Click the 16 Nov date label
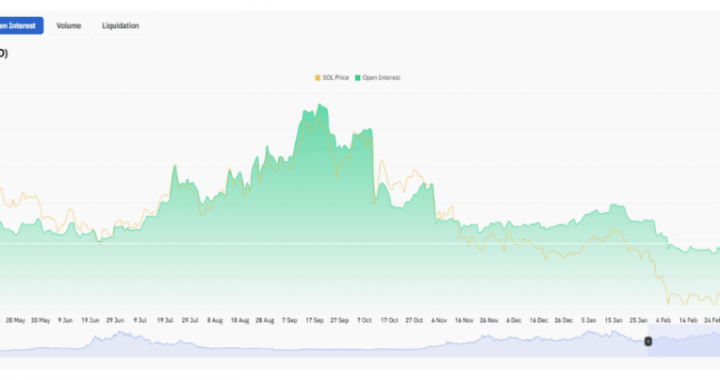The width and height of the screenshot is (720, 380). coord(464,320)
